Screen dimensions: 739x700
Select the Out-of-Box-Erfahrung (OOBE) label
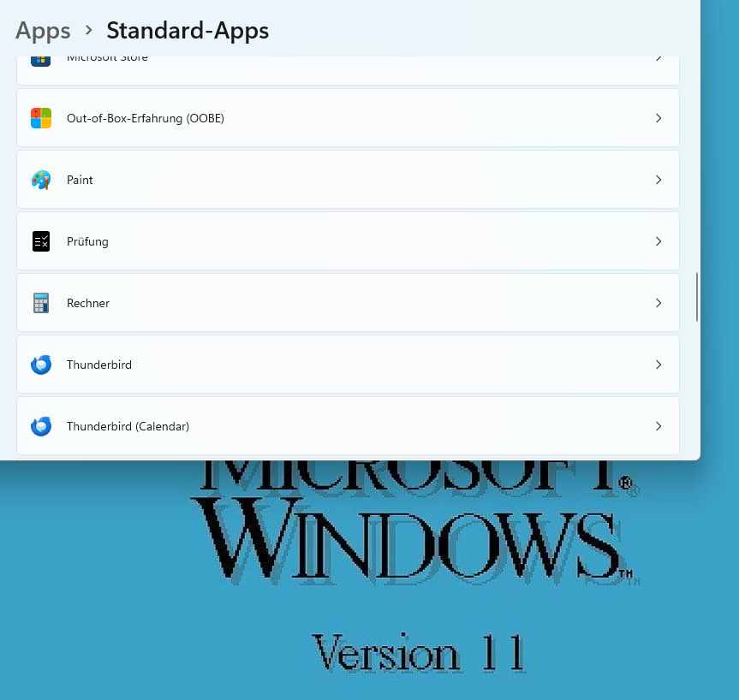point(146,118)
